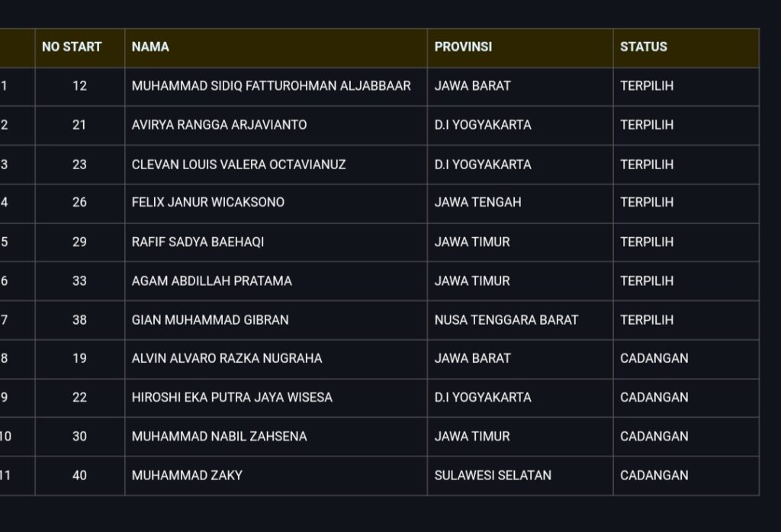
Task: Click start number 40 cell
Action: 79,476
